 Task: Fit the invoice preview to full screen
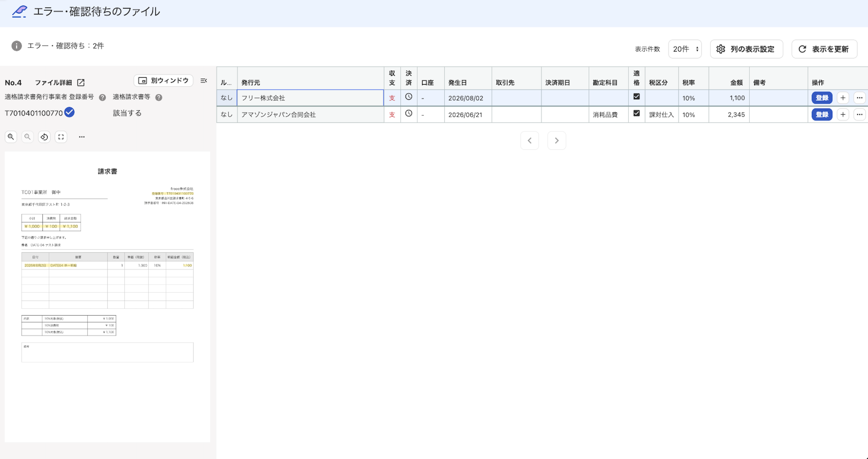[61, 137]
